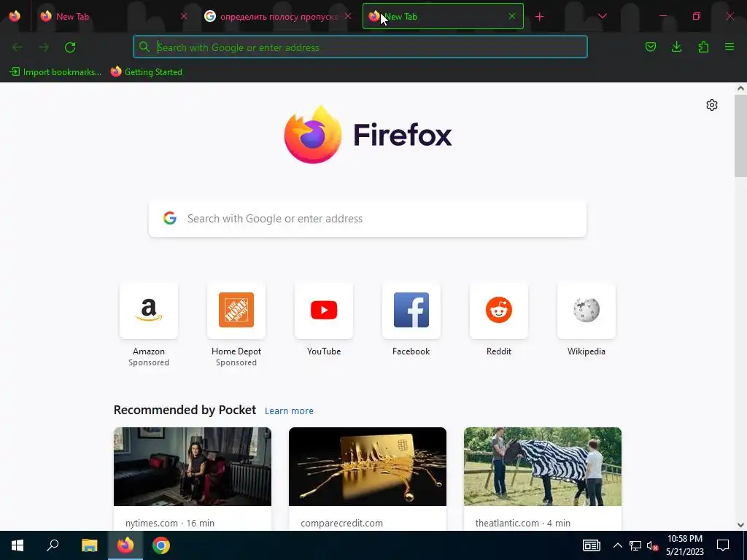Open new tab personalize settings gear

(x=712, y=105)
